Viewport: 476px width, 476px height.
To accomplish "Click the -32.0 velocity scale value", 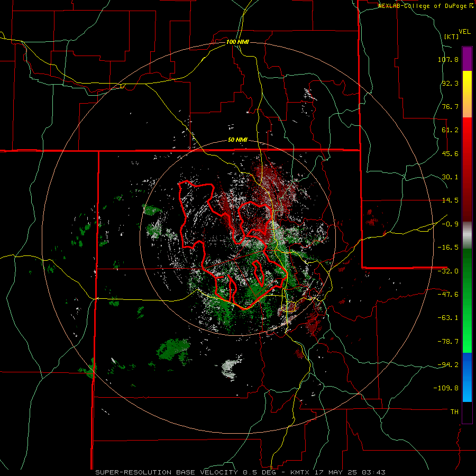I will [x=448, y=271].
